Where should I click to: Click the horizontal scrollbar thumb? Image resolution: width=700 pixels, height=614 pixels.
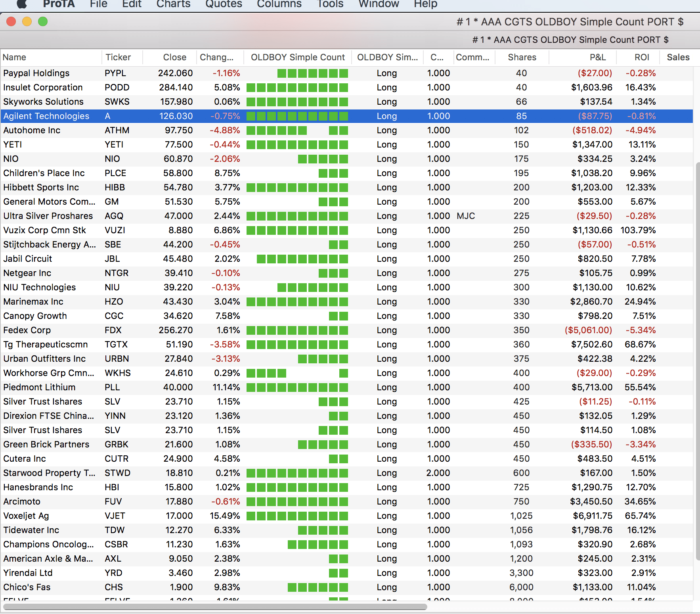[x=215, y=607]
